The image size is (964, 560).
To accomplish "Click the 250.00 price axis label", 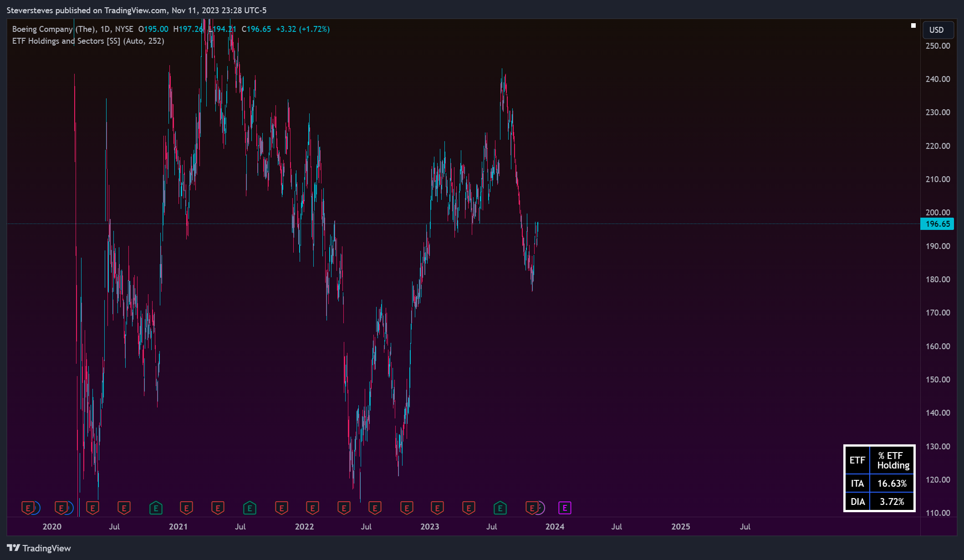I will [x=938, y=46].
